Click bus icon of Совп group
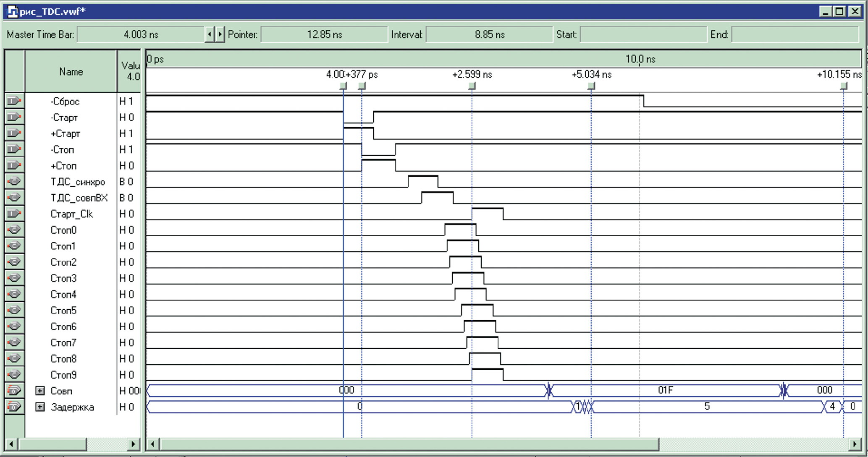 tap(14, 391)
